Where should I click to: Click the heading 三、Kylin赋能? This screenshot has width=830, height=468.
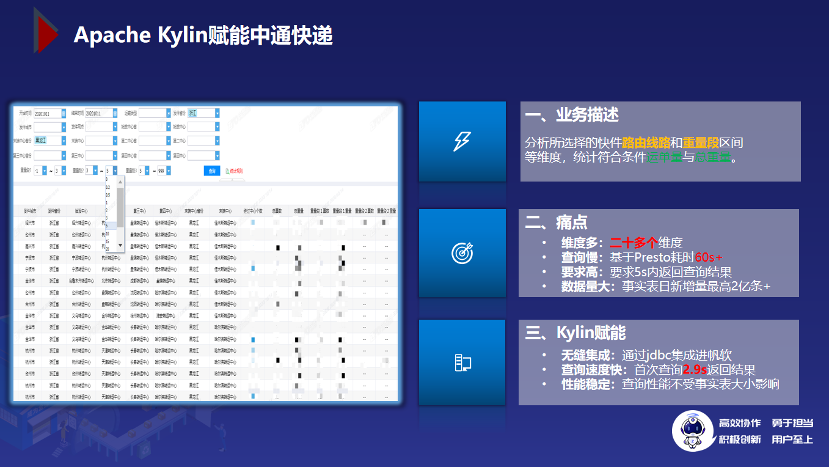click(x=575, y=333)
